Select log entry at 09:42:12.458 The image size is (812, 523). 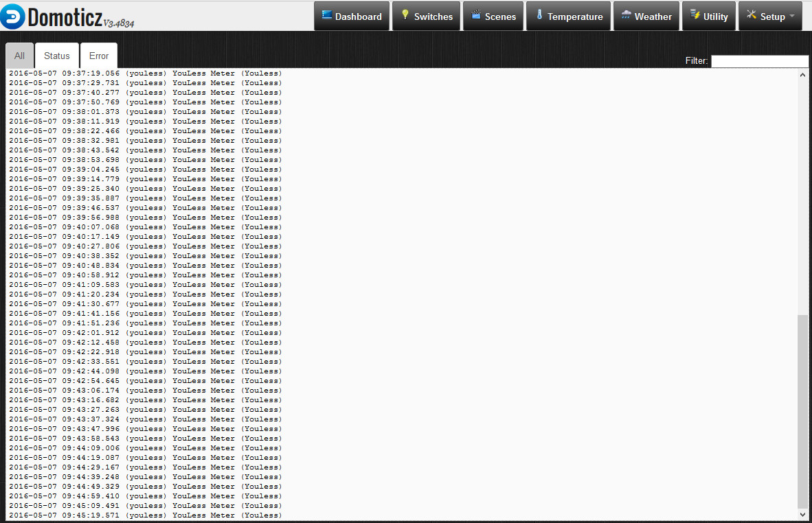(x=146, y=342)
